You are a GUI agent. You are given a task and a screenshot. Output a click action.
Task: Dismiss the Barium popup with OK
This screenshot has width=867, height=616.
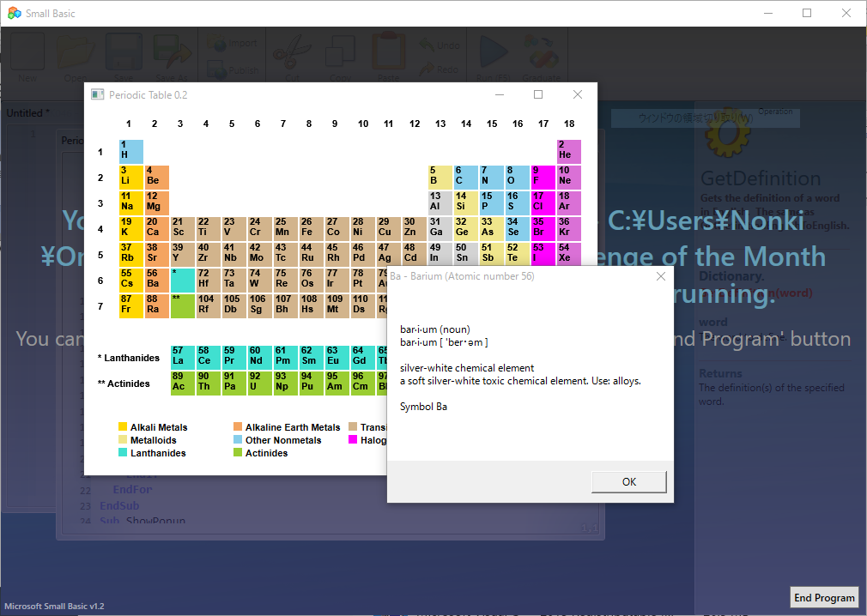(628, 482)
